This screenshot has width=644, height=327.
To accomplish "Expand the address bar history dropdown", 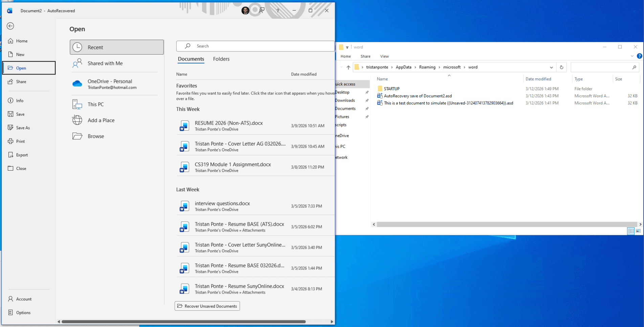I will 551,67.
